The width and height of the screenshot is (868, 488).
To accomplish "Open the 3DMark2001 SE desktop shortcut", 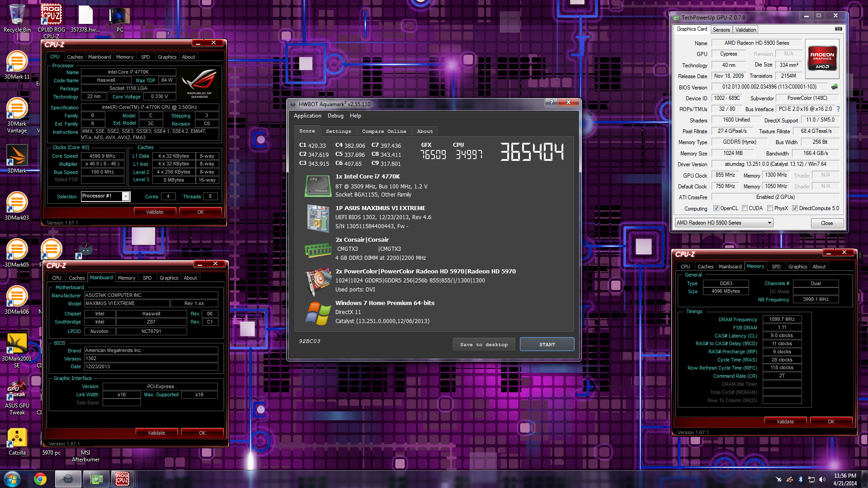I will click(17, 351).
